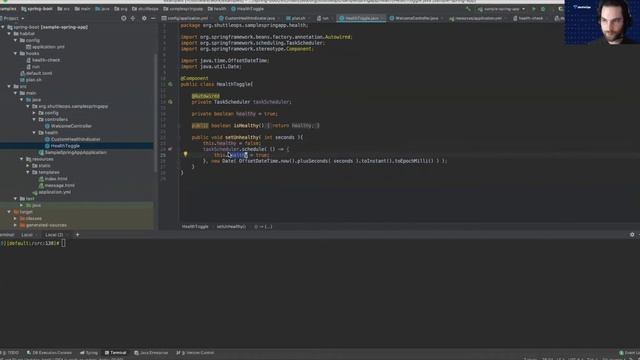640x360 pixels.
Task: Toggle the Terminal tool window button
Action: 116,353
